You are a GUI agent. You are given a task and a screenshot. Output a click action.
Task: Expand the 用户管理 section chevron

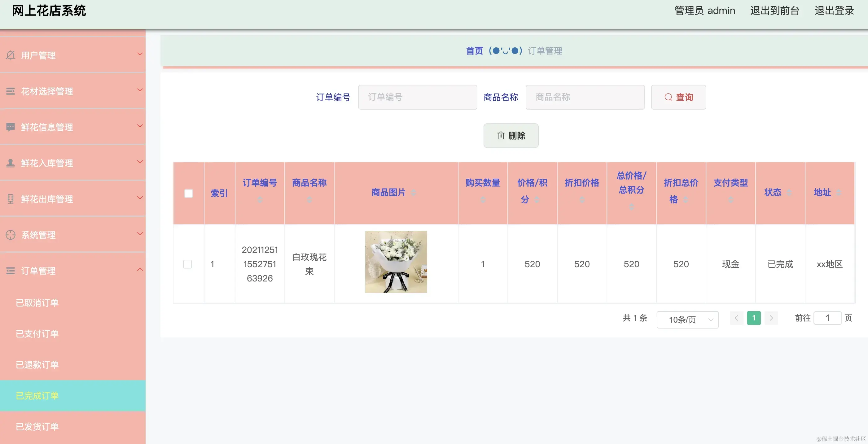pos(140,54)
